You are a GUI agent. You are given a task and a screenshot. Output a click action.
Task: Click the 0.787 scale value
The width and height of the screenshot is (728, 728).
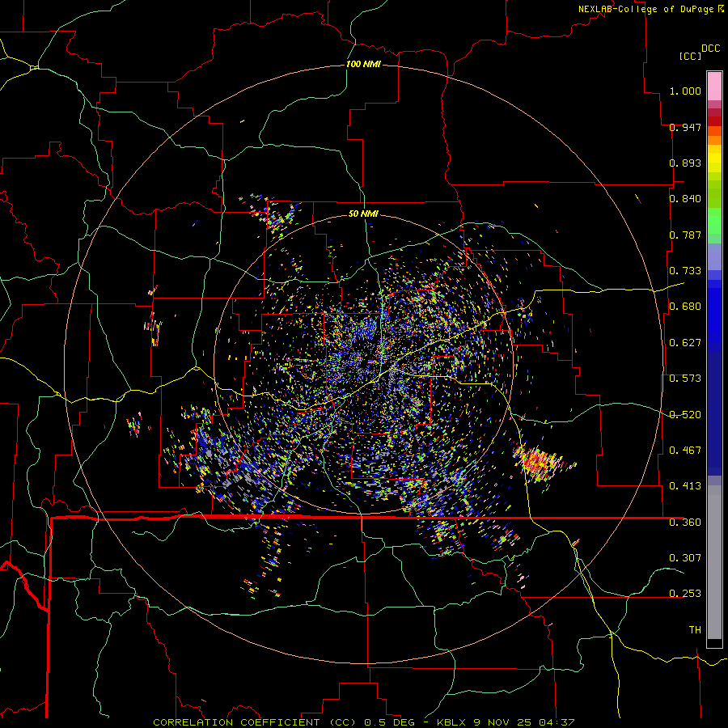click(685, 235)
